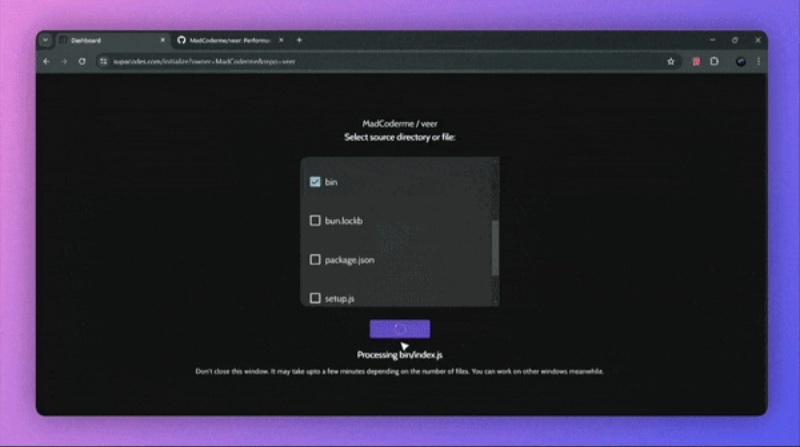This screenshot has width=800, height=447.
Task: Open the browser three-dot menu
Action: [759, 61]
